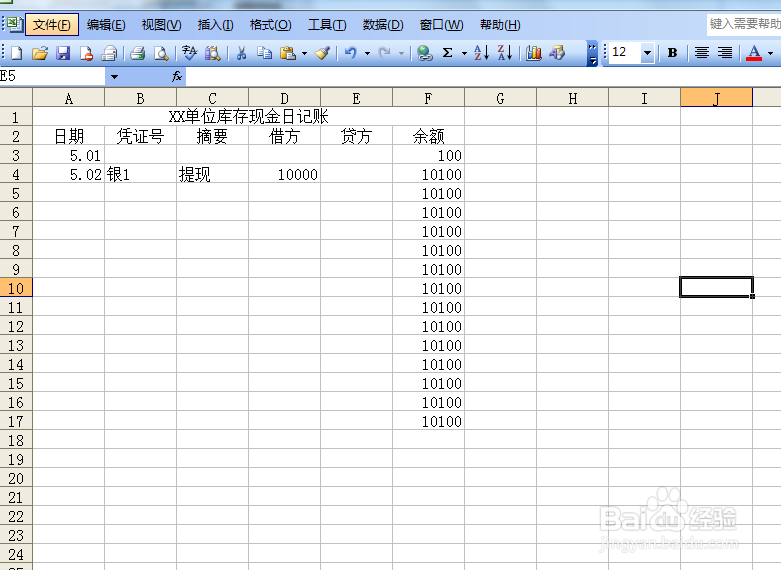Open the 窗口(W) menu
This screenshot has height=570, width=781.
[x=441, y=25]
